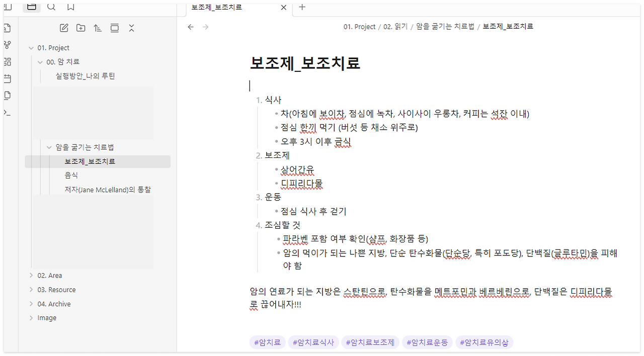The width and height of the screenshot is (644, 356).
Task: Open 저자(Jane McLelland)의 통찰 note
Action: coord(108,190)
